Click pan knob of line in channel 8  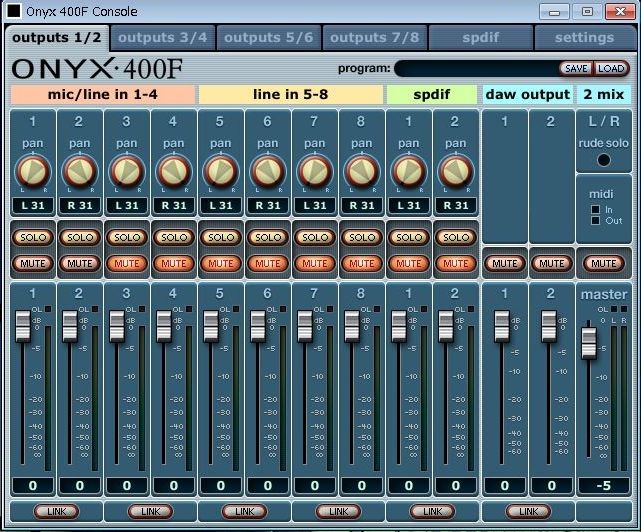[362, 171]
